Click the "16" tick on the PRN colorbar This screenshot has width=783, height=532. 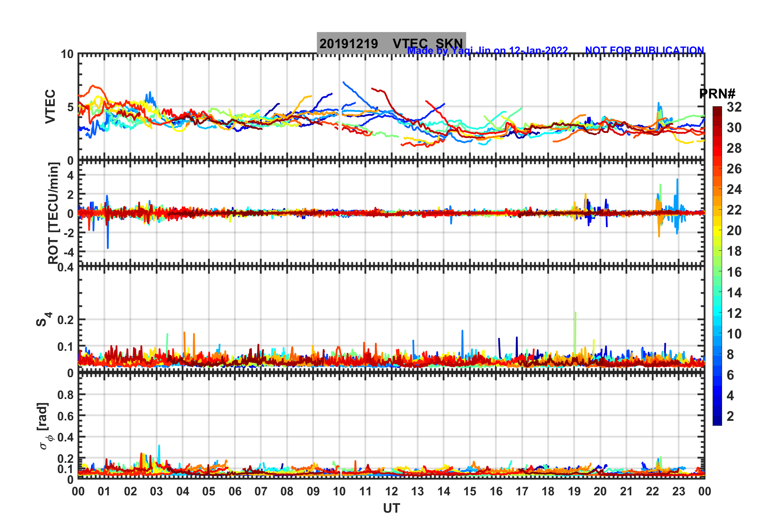click(734, 272)
